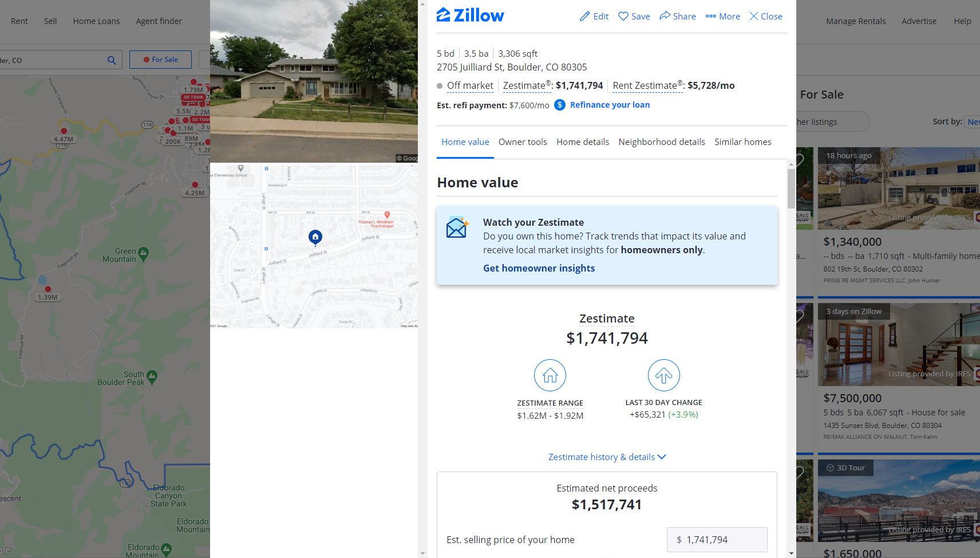The width and height of the screenshot is (980, 558).
Task: Switch to the Similar homes tab
Action: click(x=743, y=142)
